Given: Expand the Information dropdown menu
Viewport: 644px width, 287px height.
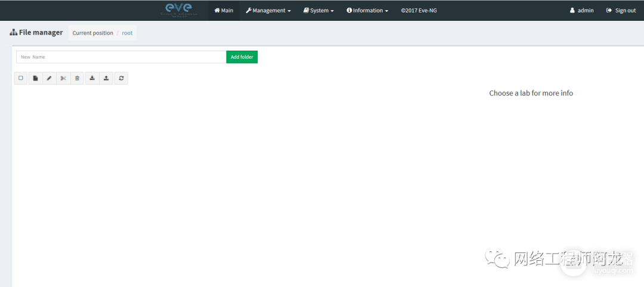Looking at the screenshot, I should 367,10.
